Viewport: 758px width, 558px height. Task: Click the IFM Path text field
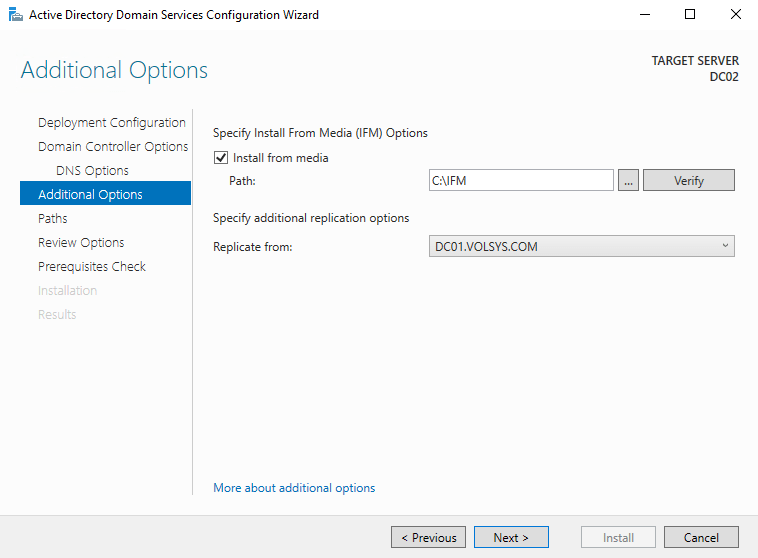coord(520,181)
